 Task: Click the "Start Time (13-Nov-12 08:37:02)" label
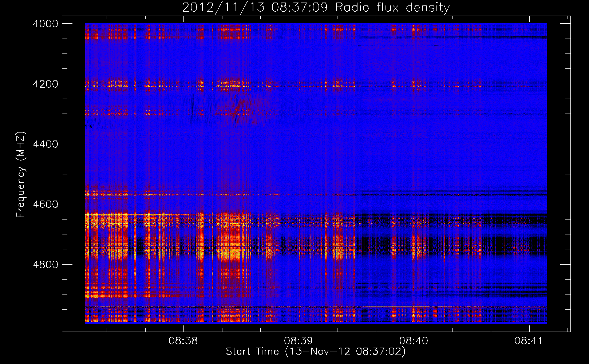pos(316,352)
